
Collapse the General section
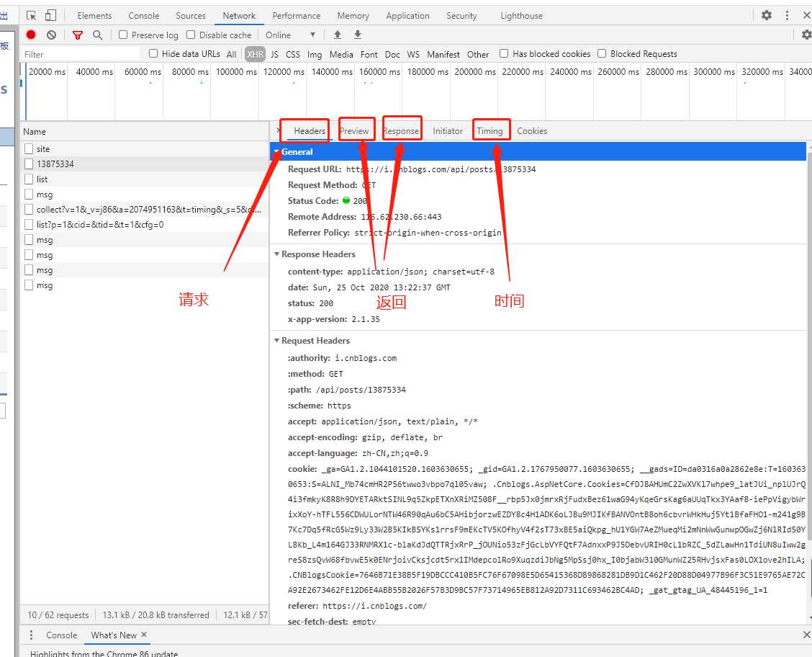pos(278,152)
